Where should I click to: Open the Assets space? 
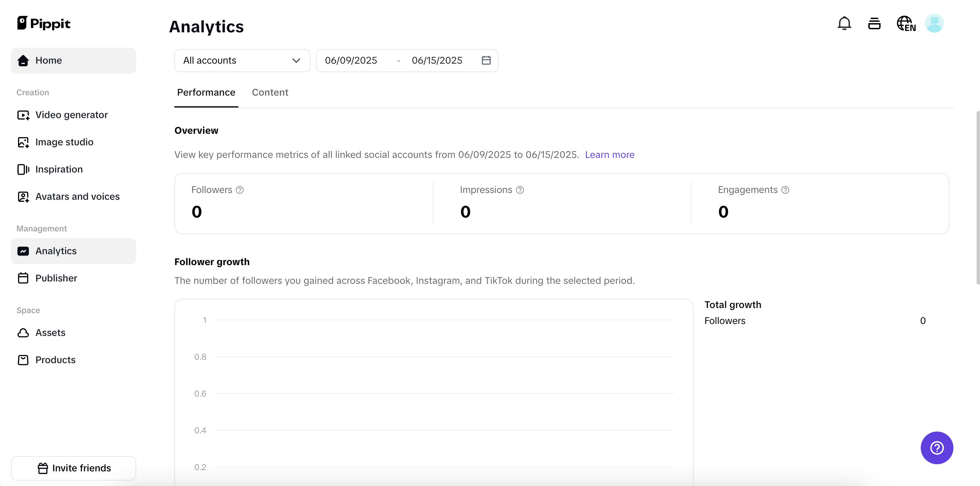coord(51,333)
